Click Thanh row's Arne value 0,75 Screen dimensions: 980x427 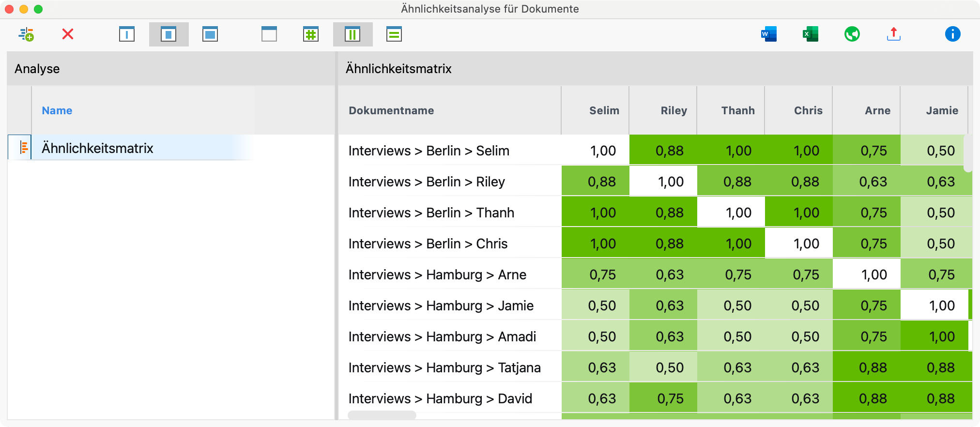point(867,212)
